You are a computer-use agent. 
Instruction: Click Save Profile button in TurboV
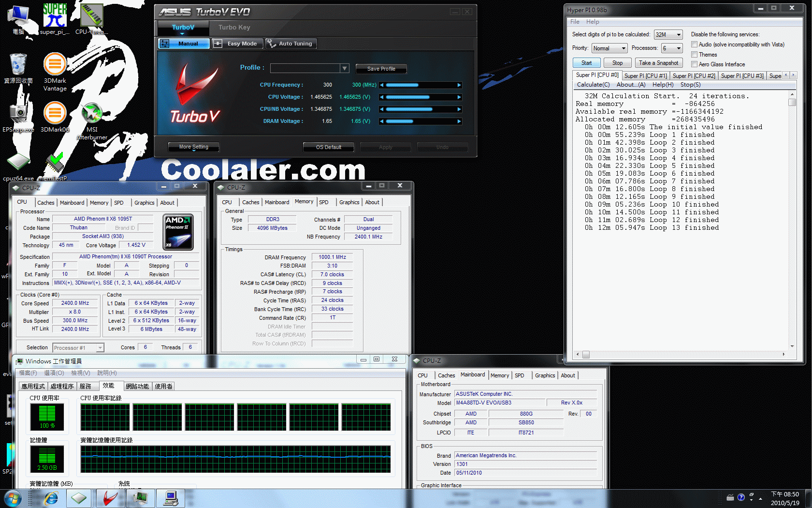pos(381,69)
